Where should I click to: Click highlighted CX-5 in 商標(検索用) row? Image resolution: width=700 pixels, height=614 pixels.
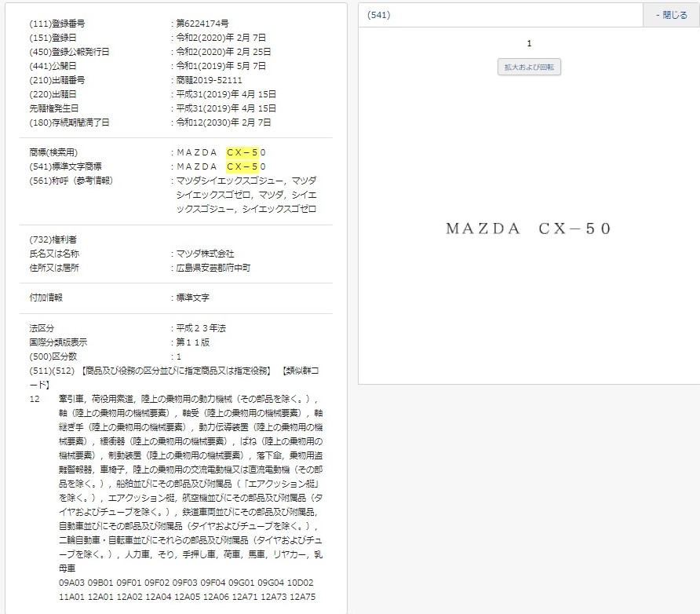point(242,152)
